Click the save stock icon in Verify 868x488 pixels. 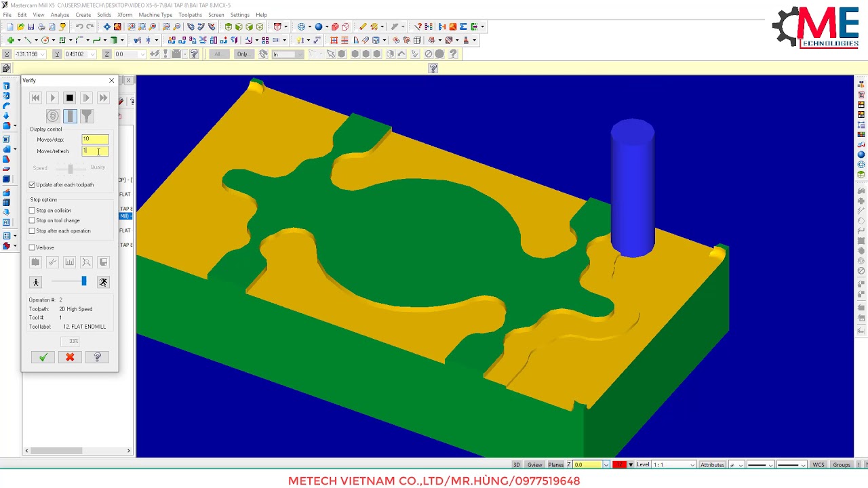[103, 262]
